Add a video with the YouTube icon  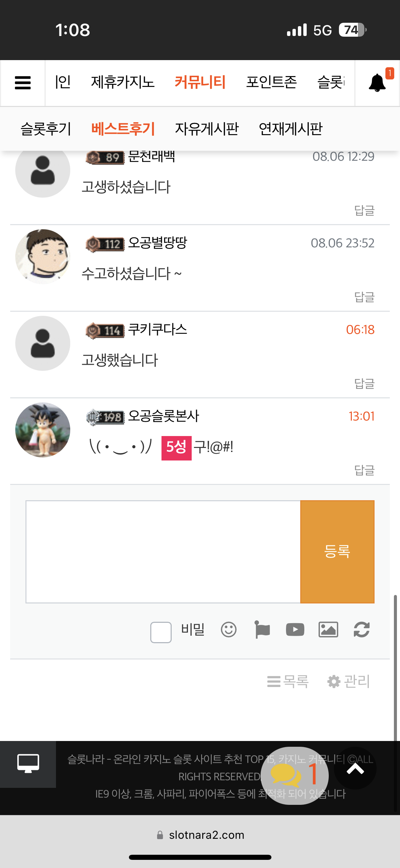[x=295, y=630]
